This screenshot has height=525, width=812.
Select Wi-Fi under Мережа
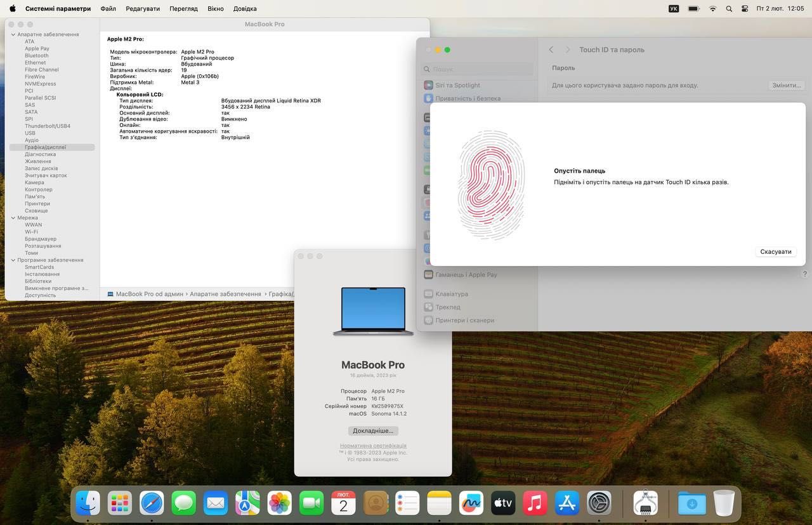pyautogui.click(x=31, y=232)
